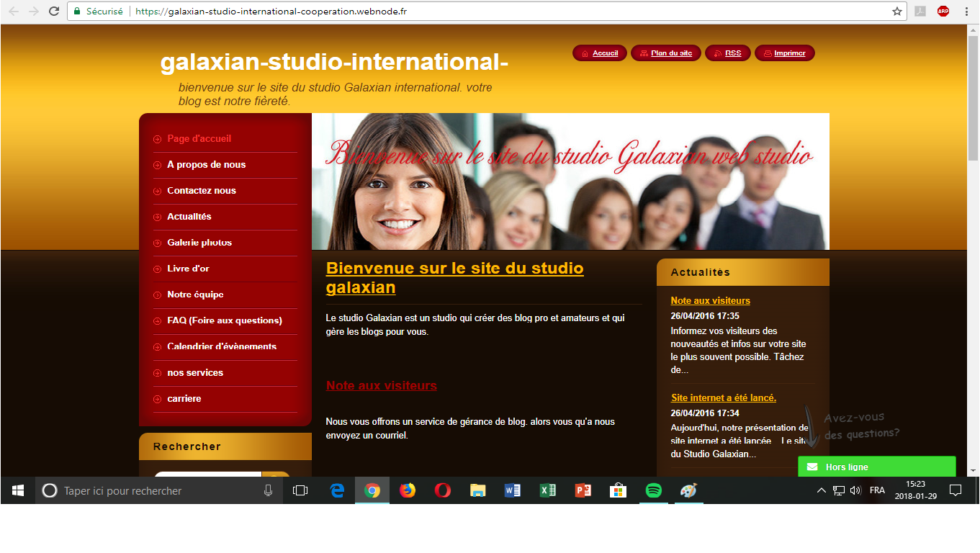Reload the page with the refresh icon
Image resolution: width=980 pixels, height=553 pixels.
tap(54, 12)
